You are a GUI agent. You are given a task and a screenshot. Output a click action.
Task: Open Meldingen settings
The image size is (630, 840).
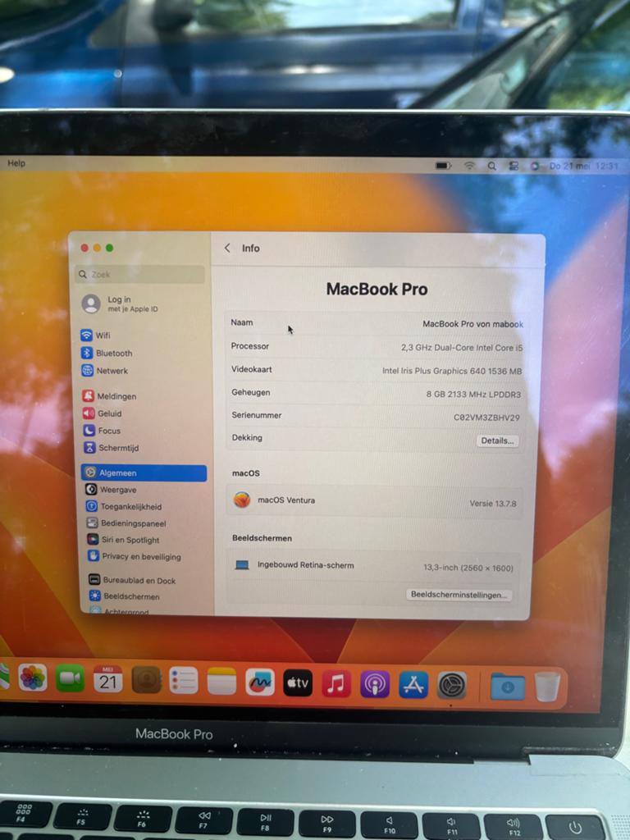(109, 396)
